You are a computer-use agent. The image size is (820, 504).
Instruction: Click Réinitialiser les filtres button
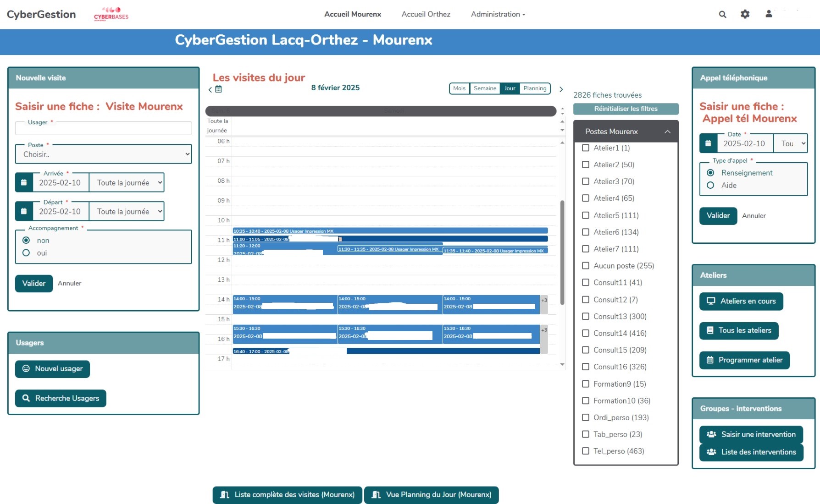[626, 109]
